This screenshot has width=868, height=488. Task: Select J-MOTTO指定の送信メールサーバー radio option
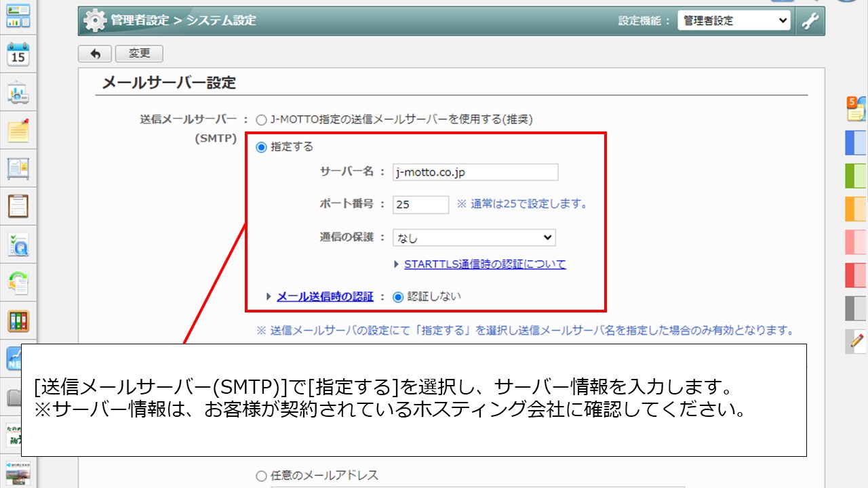(261, 120)
